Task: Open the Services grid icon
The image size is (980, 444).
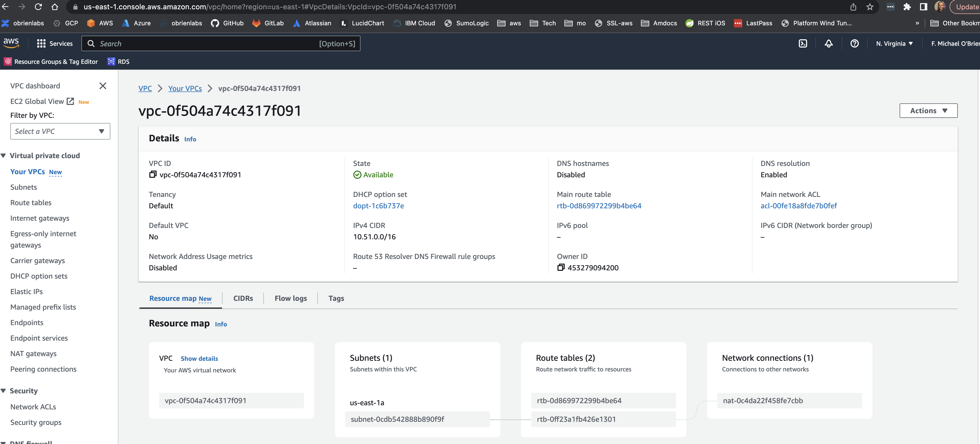Action: point(41,43)
